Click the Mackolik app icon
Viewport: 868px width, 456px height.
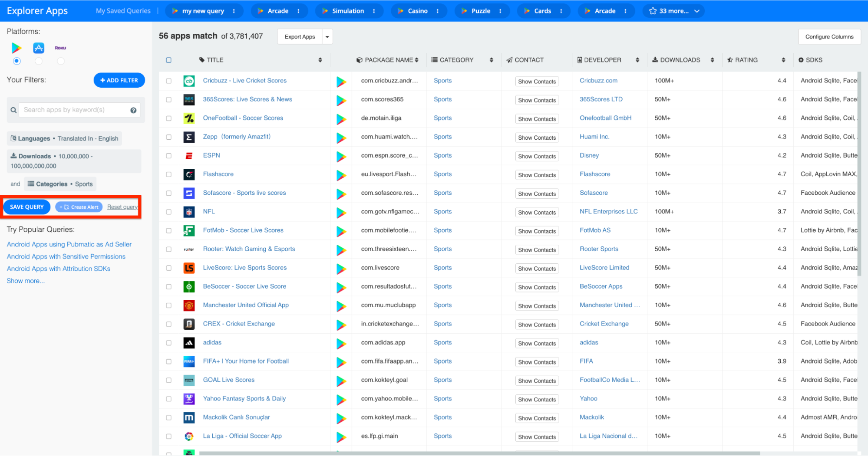point(189,417)
